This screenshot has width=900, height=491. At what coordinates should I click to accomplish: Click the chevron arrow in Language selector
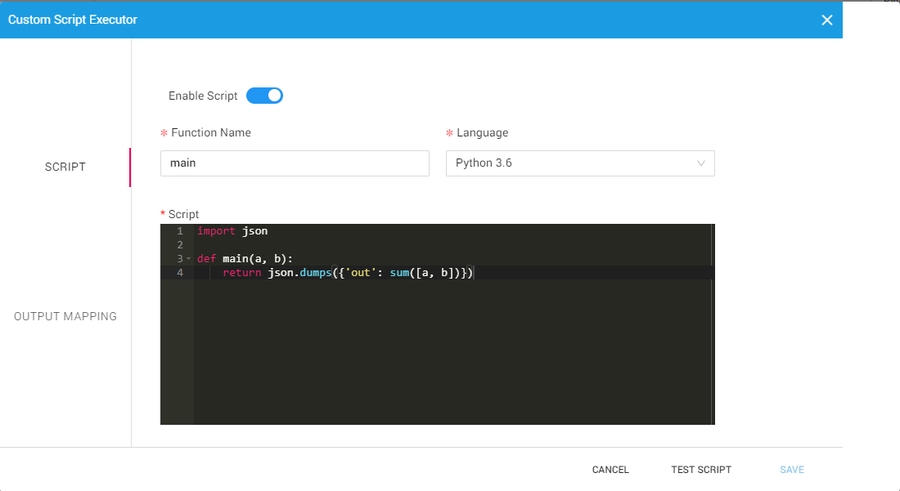point(701,163)
